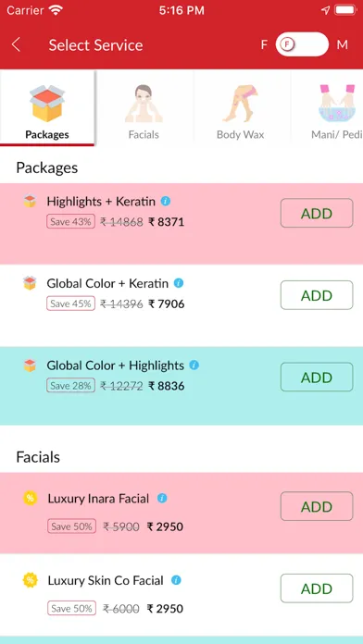Viewport: 363px width, 644px height.
Task: Add Global Color + Highlights package
Action: click(x=317, y=378)
